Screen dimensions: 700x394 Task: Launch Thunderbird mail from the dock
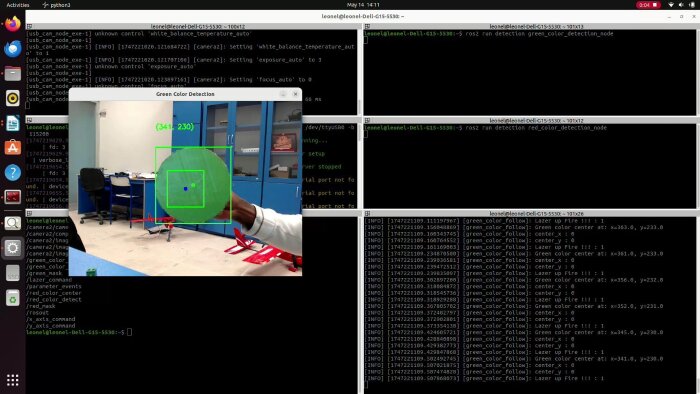[12, 48]
